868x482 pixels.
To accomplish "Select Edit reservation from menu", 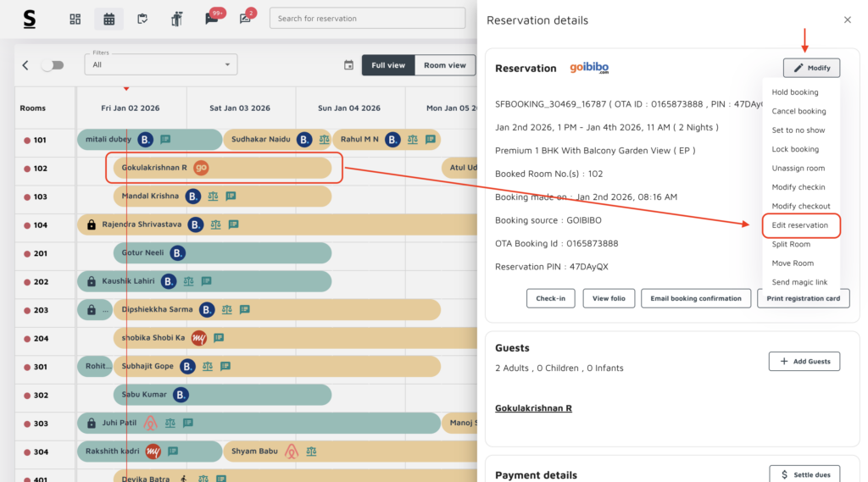I will pos(799,225).
